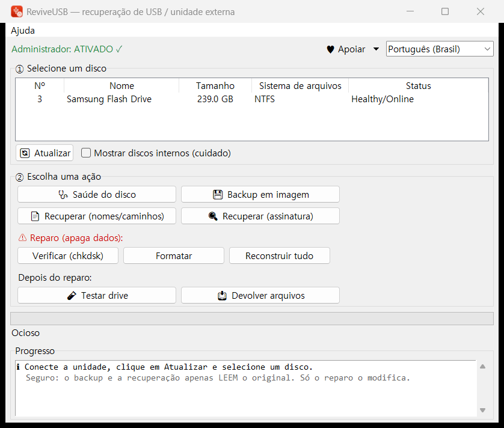This screenshot has width=504, height=428.
Task: Open the Ajuda menu
Action: point(23,31)
